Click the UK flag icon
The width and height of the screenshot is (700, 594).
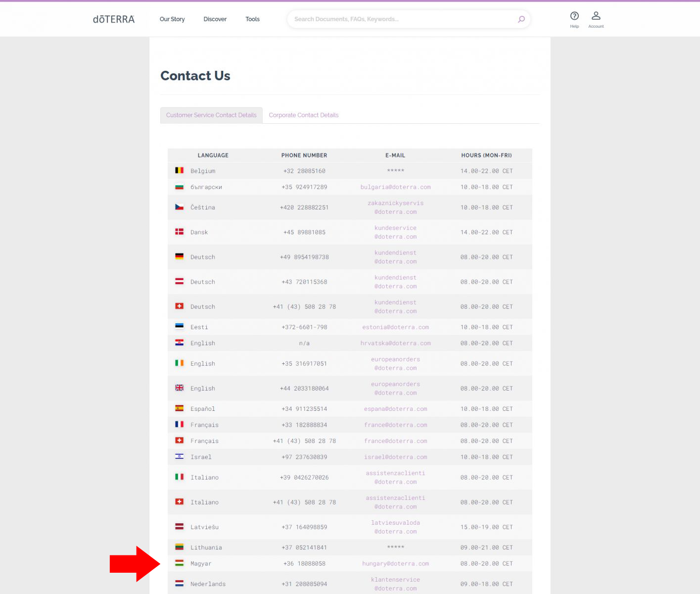tap(180, 388)
